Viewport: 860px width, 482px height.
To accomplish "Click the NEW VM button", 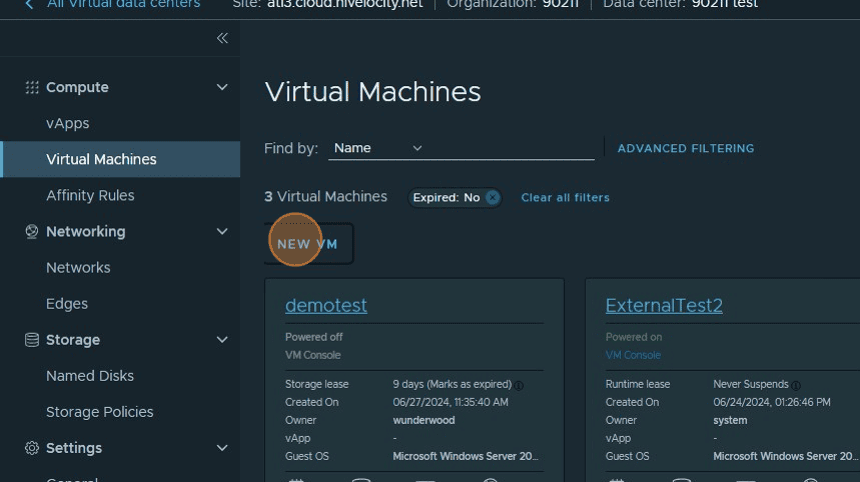I will 308,244.
